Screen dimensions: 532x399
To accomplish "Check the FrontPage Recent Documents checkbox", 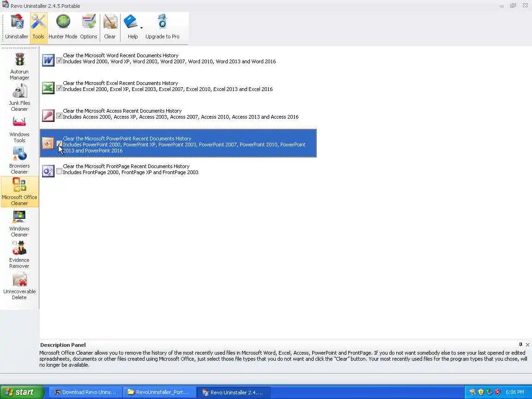I will (60, 171).
